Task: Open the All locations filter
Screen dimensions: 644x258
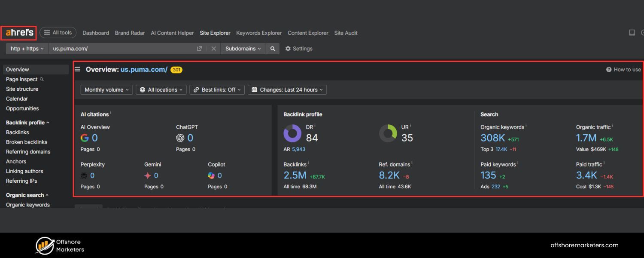Action: (x=161, y=90)
